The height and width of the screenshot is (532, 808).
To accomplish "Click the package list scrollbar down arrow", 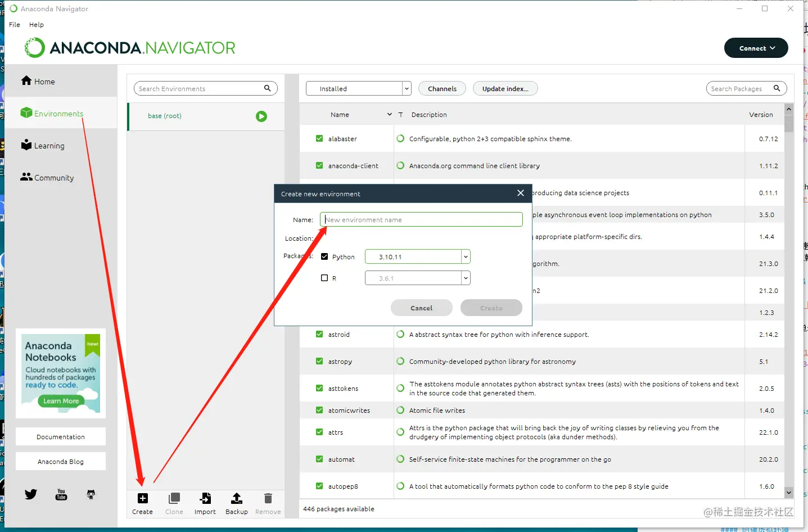I will [789, 493].
